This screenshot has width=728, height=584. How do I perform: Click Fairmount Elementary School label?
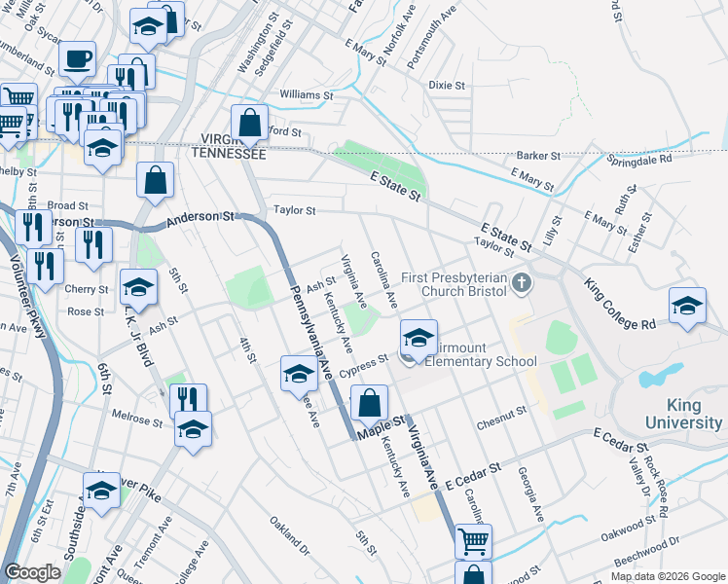pyautogui.click(x=481, y=354)
